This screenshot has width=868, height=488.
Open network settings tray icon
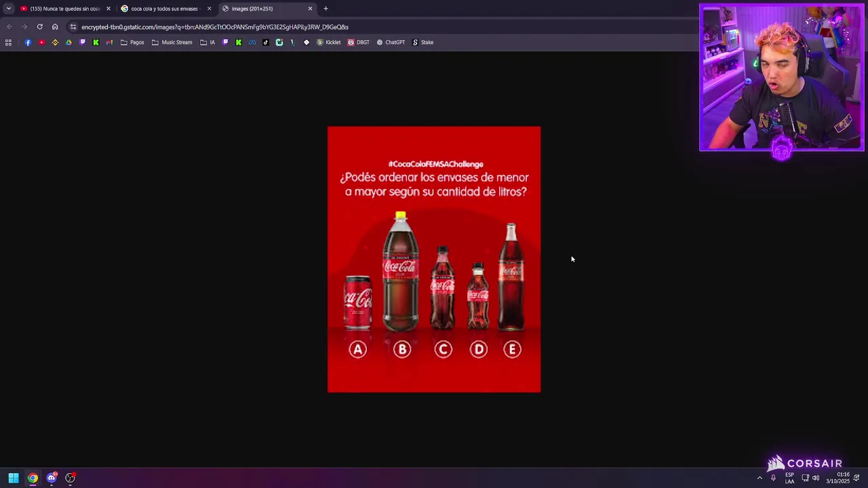click(805, 478)
